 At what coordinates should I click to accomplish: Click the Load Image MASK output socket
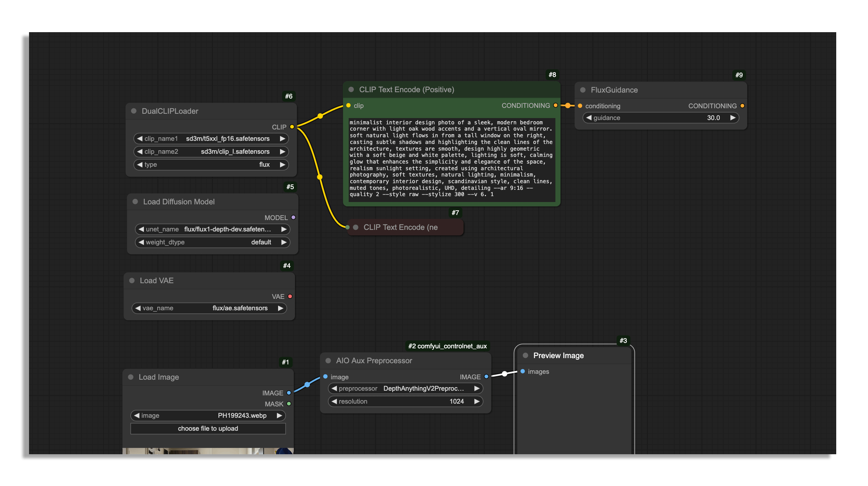pos(289,404)
